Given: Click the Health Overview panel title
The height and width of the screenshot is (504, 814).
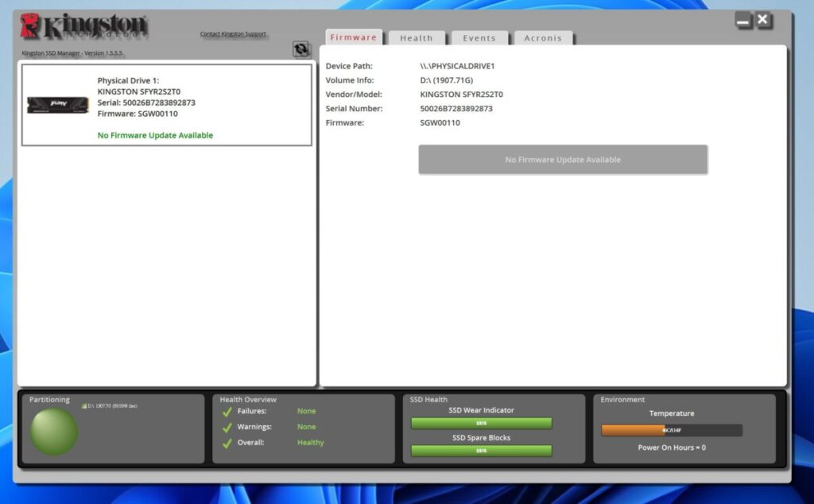Looking at the screenshot, I should point(248,399).
